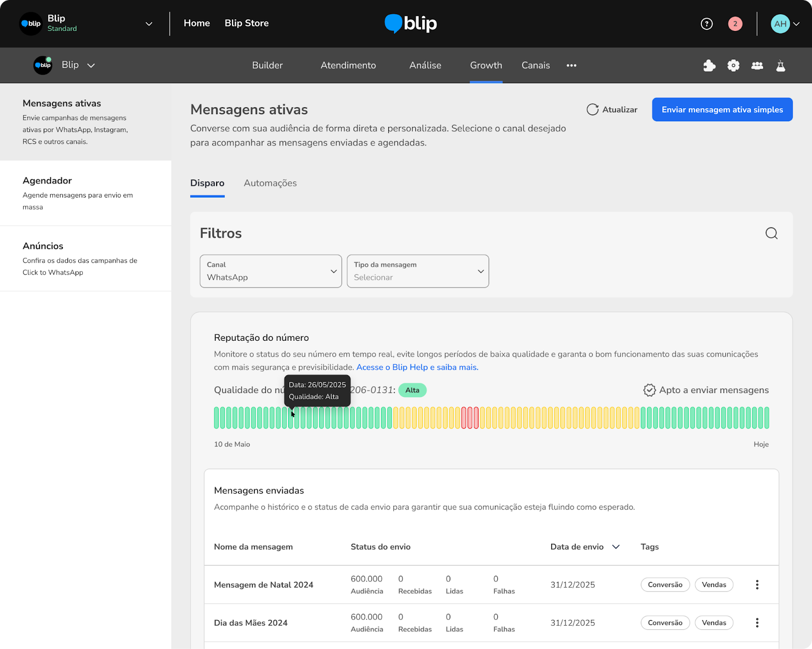This screenshot has height=649, width=812.
Task: Open options menu for Dia das Mães 2024
Action: pos(757,623)
